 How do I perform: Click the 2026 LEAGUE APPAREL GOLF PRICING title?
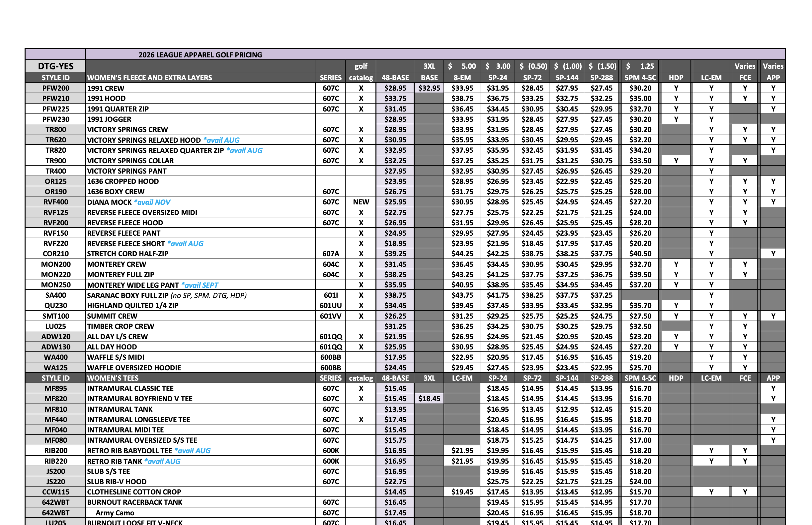tap(200, 54)
